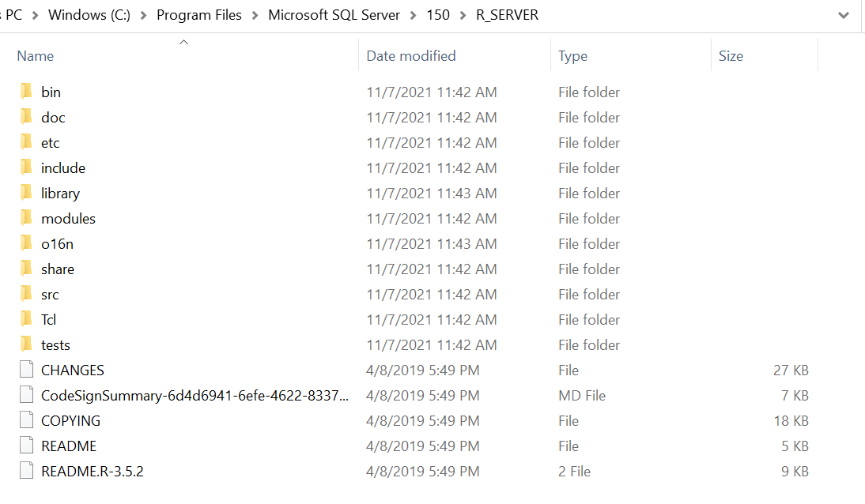Viewport: 865px width, 504px height.
Task: Select the doc folder icon
Action: coord(26,116)
